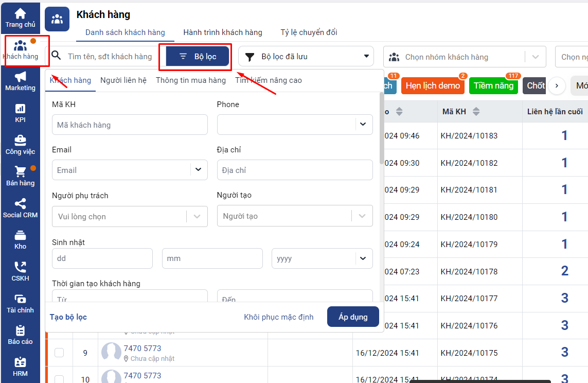The width and height of the screenshot is (588, 383).
Task: Open the Người phụ trách dropdown
Action: tap(197, 217)
